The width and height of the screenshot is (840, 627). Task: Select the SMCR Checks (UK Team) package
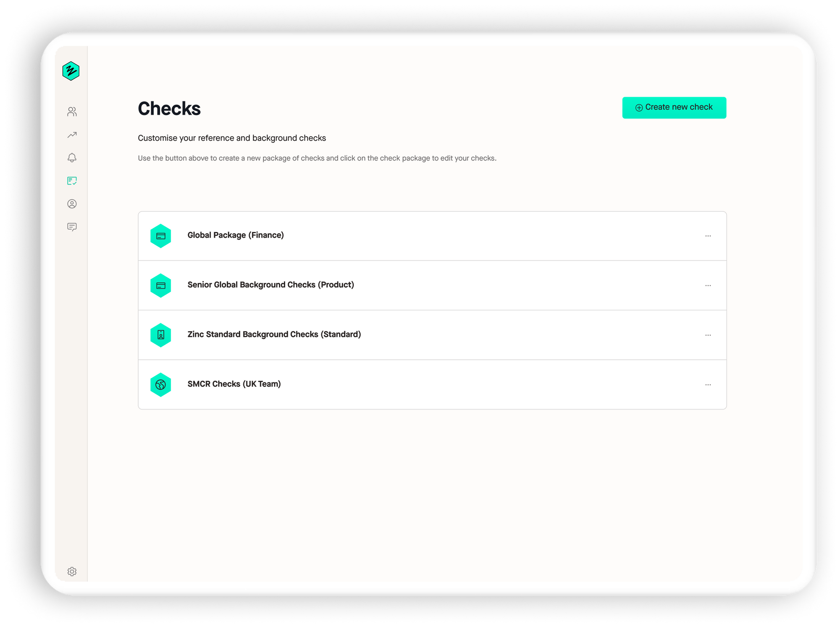click(234, 384)
